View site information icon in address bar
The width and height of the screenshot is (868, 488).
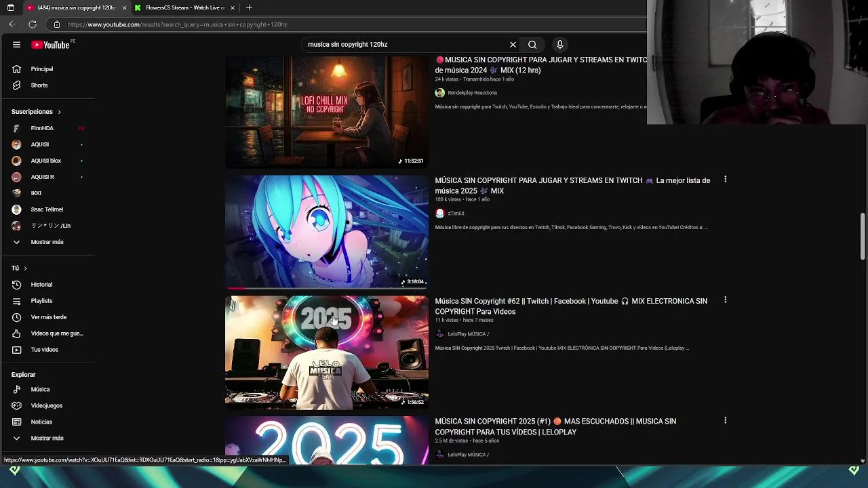point(57,24)
